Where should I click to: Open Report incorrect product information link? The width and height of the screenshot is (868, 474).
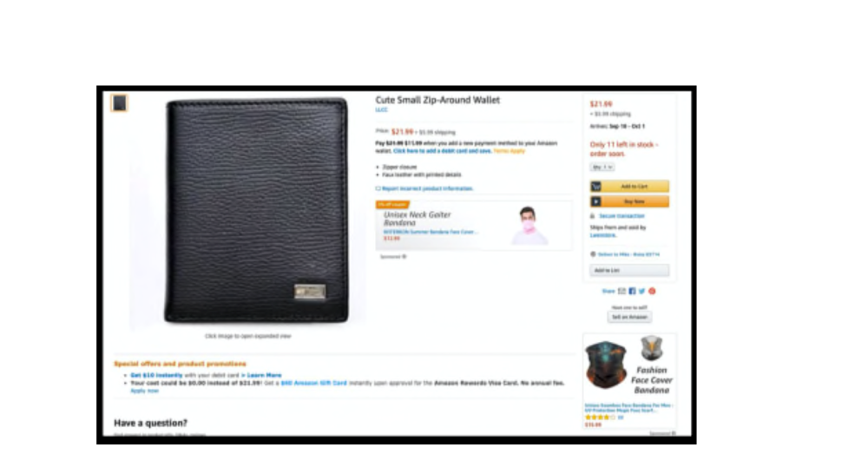coord(427,189)
